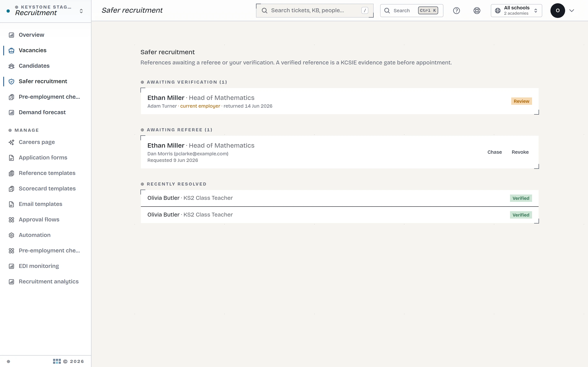
Task: Click the Candidates people icon
Action: [x=11, y=66]
